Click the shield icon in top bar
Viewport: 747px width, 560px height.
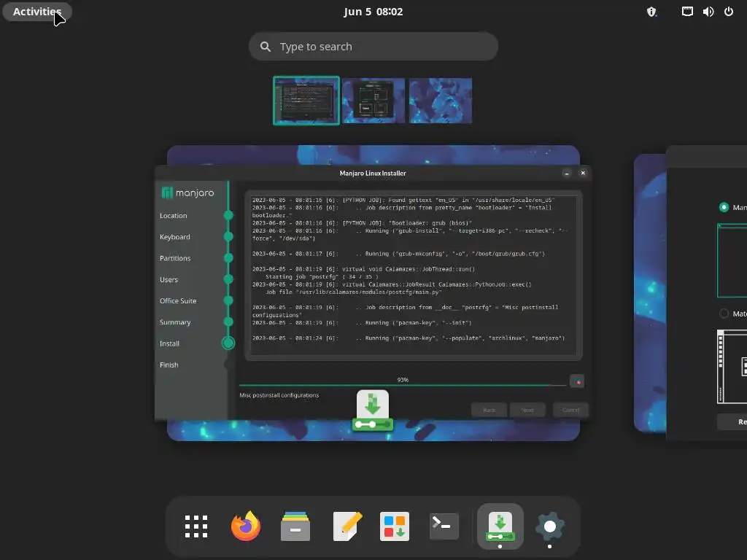[x=651, y=12]
